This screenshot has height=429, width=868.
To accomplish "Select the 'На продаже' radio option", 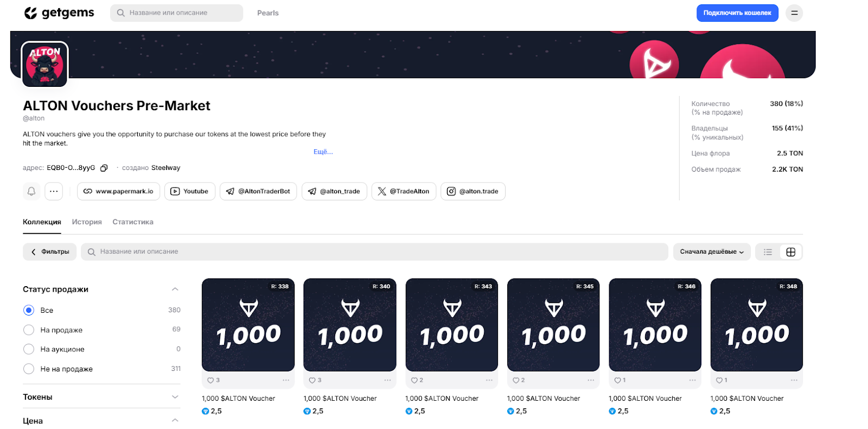I will 29,330.
